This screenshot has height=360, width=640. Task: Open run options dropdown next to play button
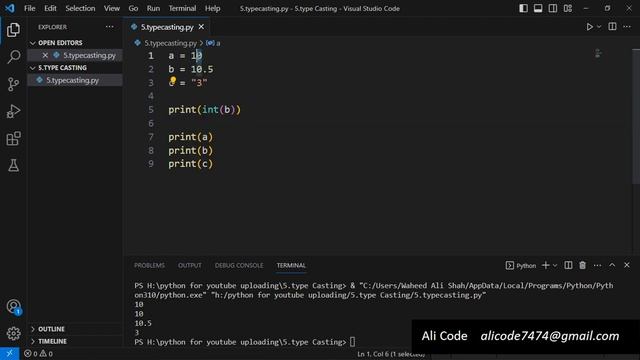point(599,27)
